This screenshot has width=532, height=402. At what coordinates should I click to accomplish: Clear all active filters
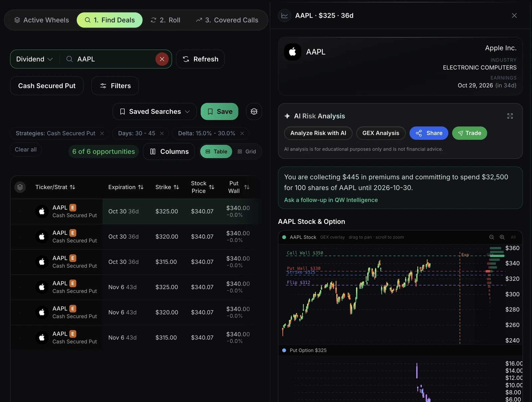point(26,150)
